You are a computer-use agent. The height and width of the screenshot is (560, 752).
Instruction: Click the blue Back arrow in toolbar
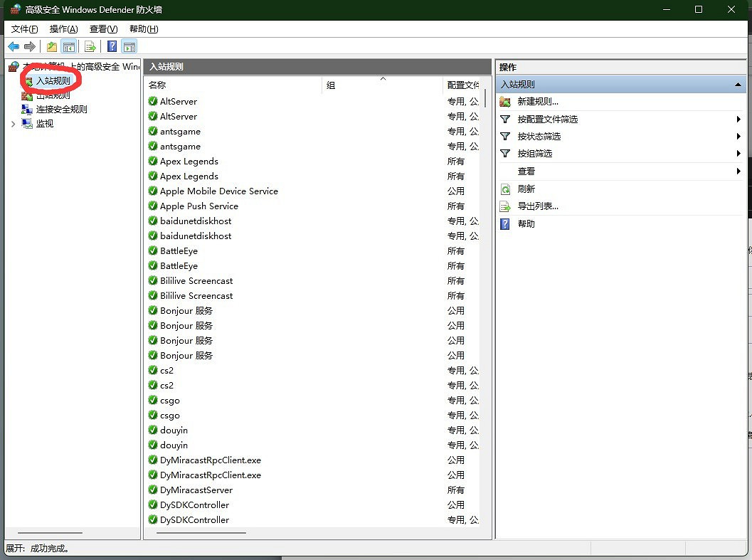[14, 47]
